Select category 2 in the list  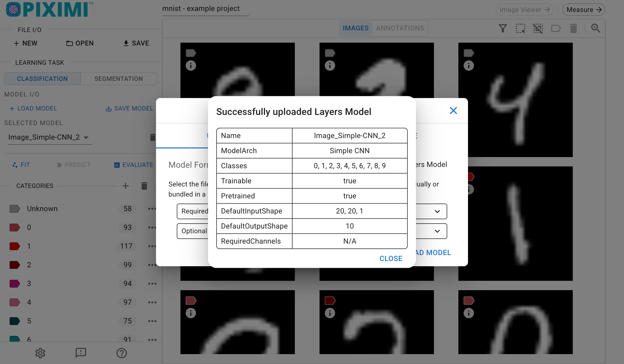pyautogui.click(x=81, y=265)
